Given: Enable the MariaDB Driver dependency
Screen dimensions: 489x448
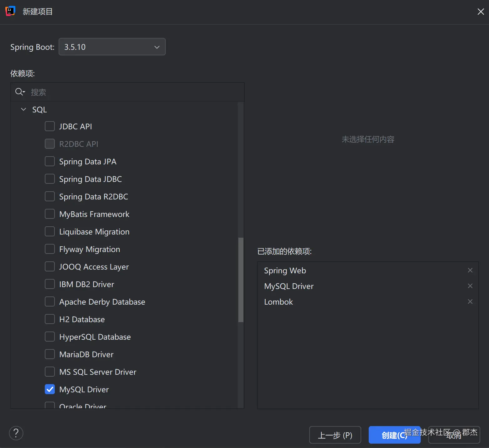Looking at the screenshot, I should click(x=50, y=354).
